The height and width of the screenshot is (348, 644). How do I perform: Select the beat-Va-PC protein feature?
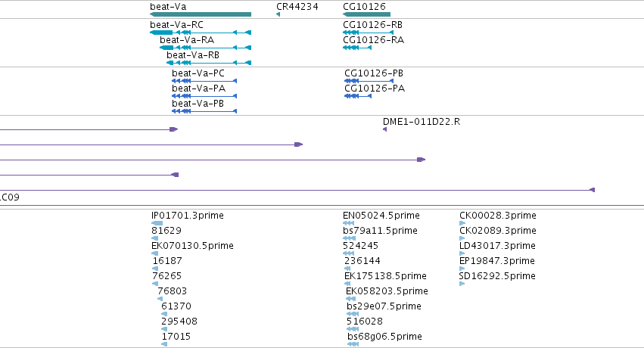[x=204, y=81]
